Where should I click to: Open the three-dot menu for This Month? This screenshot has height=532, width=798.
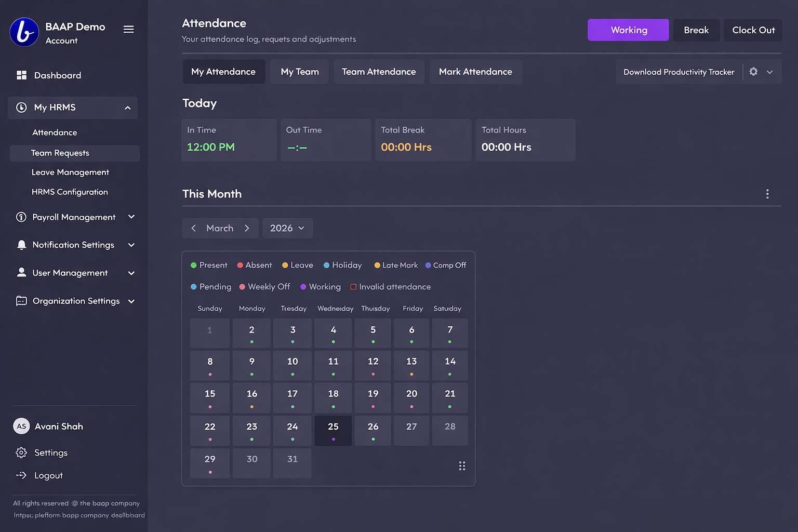(767, 194)
